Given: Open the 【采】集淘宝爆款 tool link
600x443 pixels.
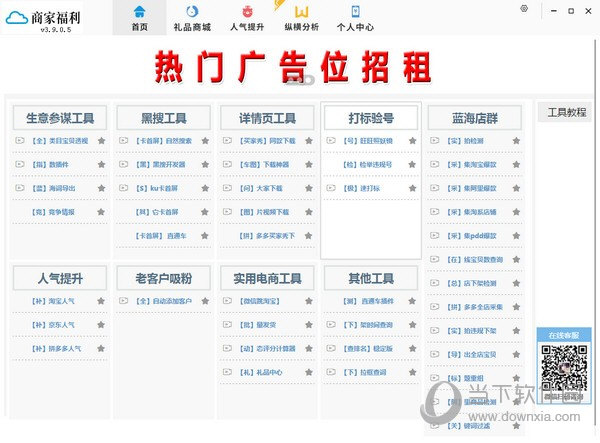Looking at the screenshot, I should [x=471, y=164].
